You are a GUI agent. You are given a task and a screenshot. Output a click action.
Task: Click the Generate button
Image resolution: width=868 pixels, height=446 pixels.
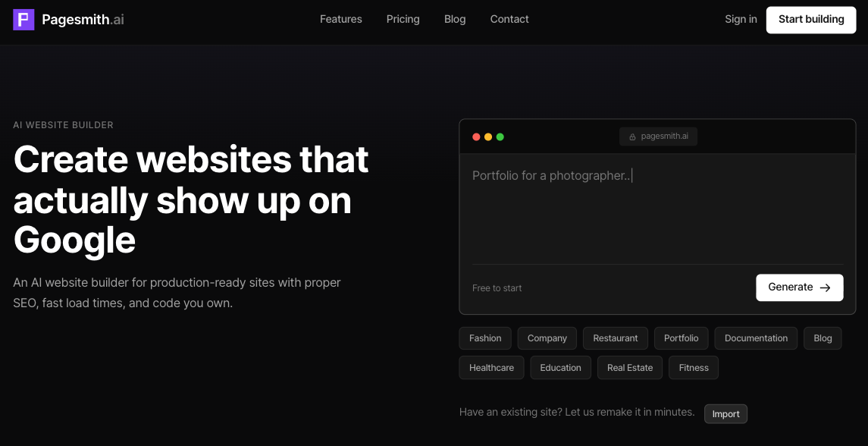tap(799, 287)
